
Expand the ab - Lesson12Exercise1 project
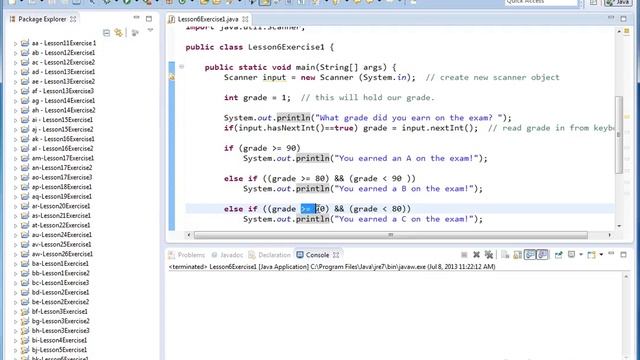16,53
